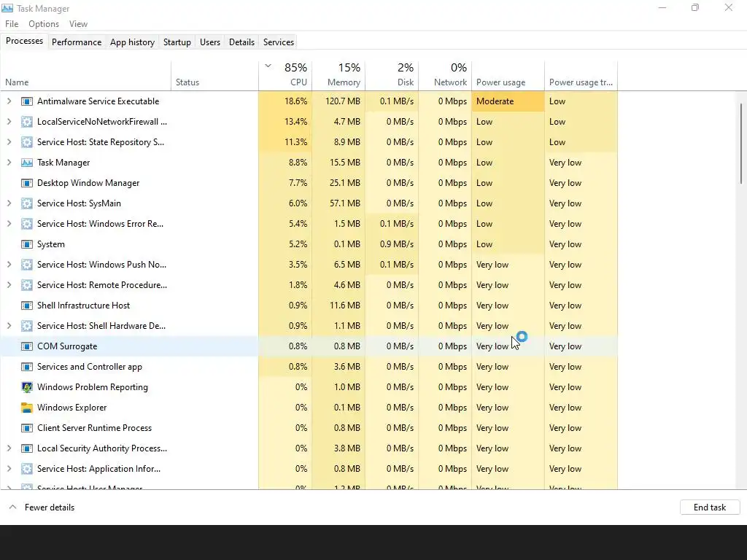The height and width of the screenshot is (560, 747).
Task: Click the State Repository service gear icon
Action: point(27,142)
